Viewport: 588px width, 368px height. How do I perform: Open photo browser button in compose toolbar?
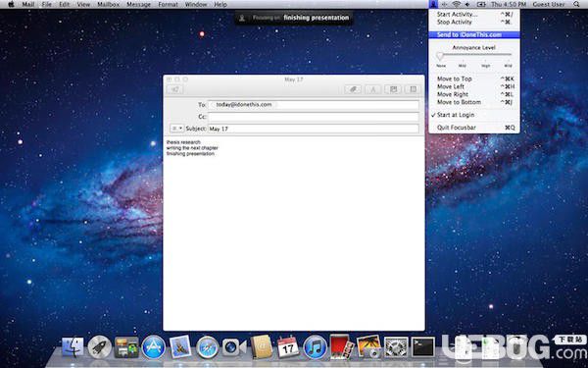393,89
